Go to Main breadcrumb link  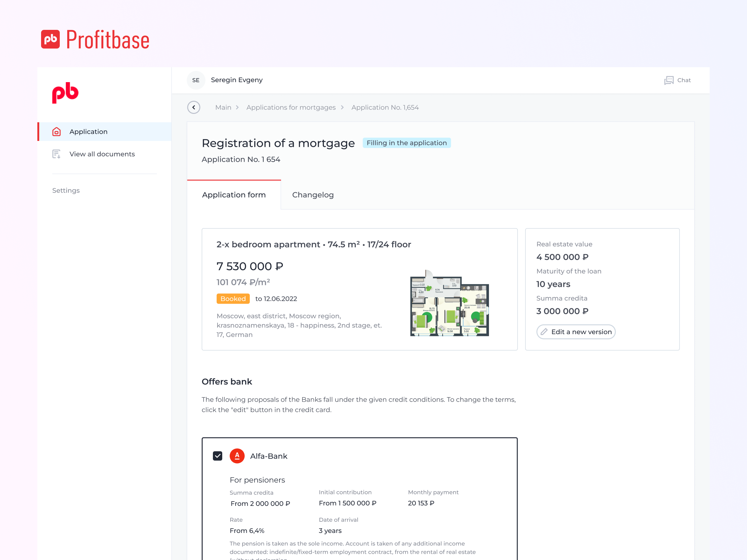223,107
